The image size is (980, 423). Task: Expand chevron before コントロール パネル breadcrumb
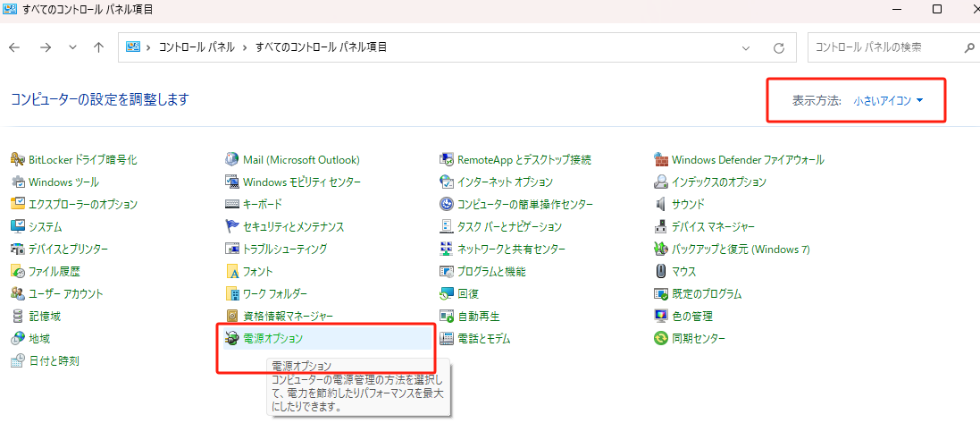pos(149,47)
